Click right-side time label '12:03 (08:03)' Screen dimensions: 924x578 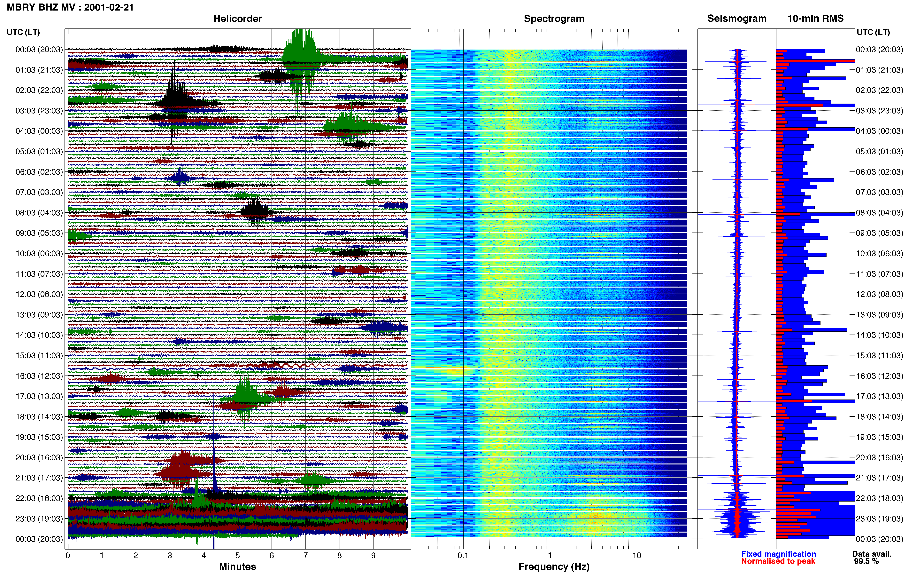tap(880, 294)
